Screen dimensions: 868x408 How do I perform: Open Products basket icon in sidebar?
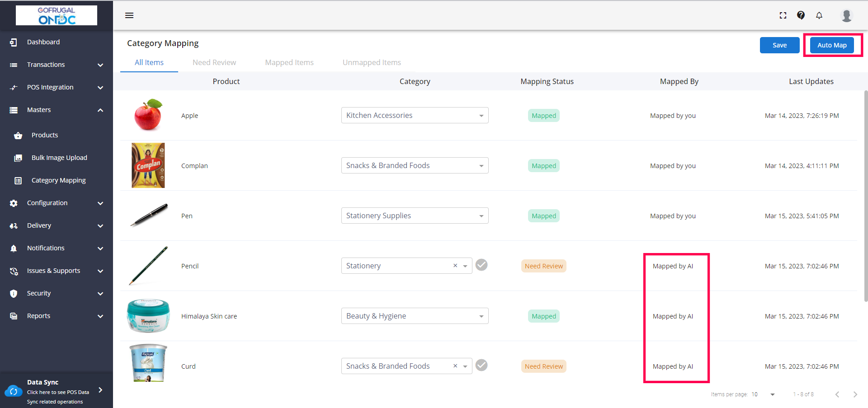(18, 136)
